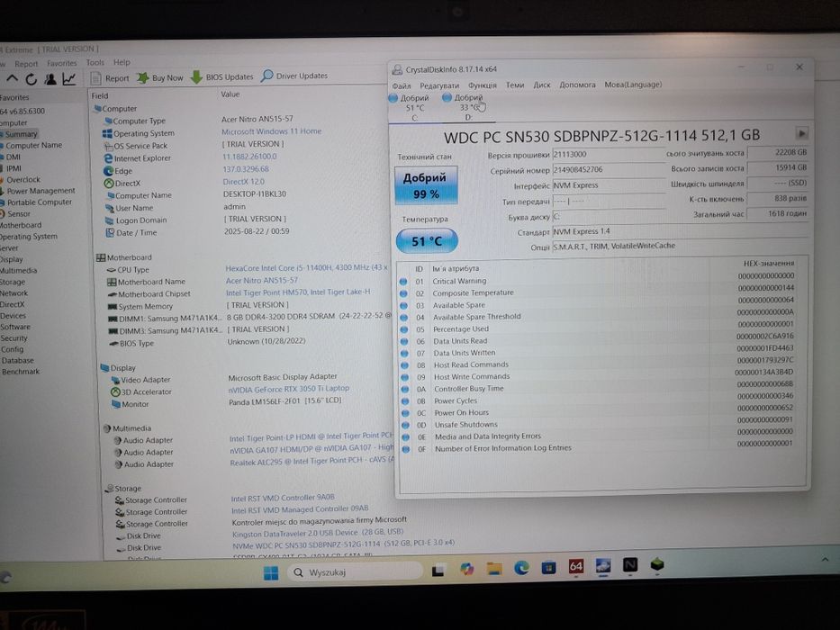The image size is (840, 630).
Task: Click the refresh icon in AIDA64 toolbar
Action: coord(32,79)
